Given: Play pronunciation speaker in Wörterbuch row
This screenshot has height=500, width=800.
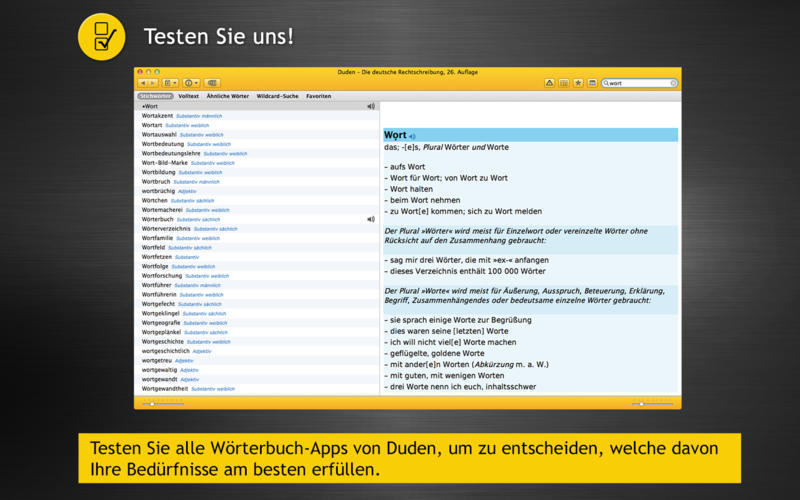Looking at the screenshot, I should tap(371, 219).
